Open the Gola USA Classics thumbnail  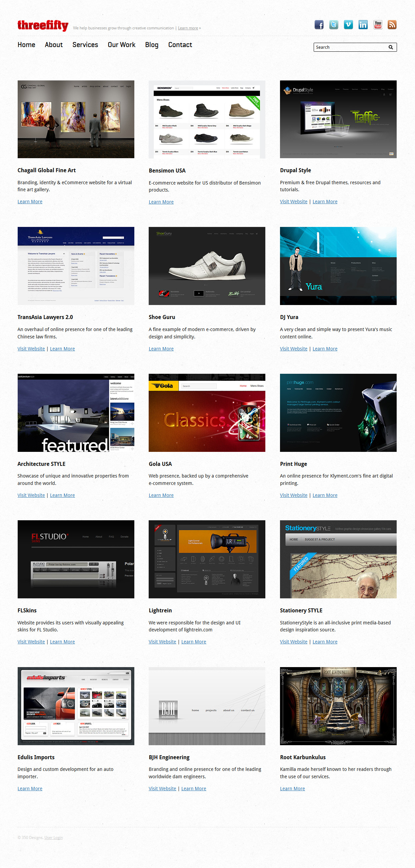point(207,413)
